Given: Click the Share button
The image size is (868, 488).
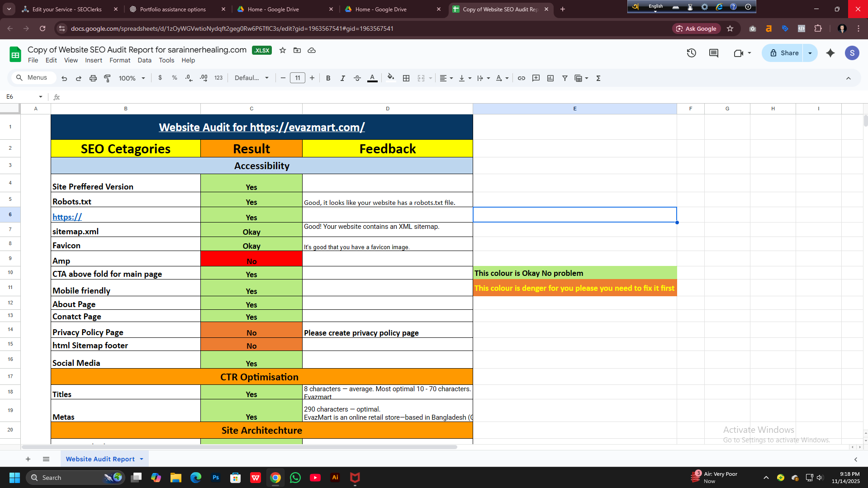Looking at the screenshot, I should (784, 53).
